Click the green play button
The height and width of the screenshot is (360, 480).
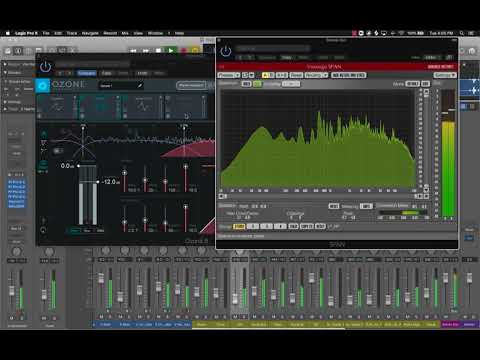pos(171,51)
